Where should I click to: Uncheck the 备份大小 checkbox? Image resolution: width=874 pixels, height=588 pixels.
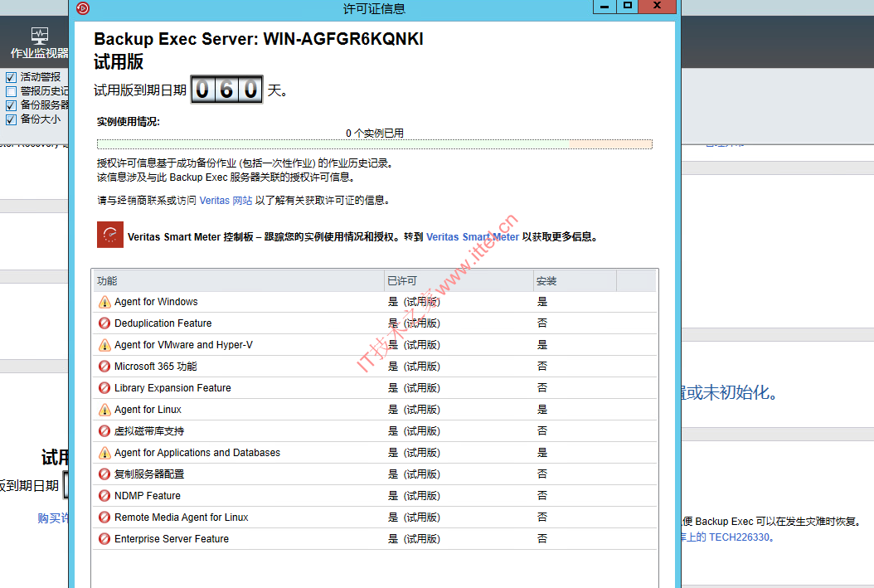pos(11,119)
